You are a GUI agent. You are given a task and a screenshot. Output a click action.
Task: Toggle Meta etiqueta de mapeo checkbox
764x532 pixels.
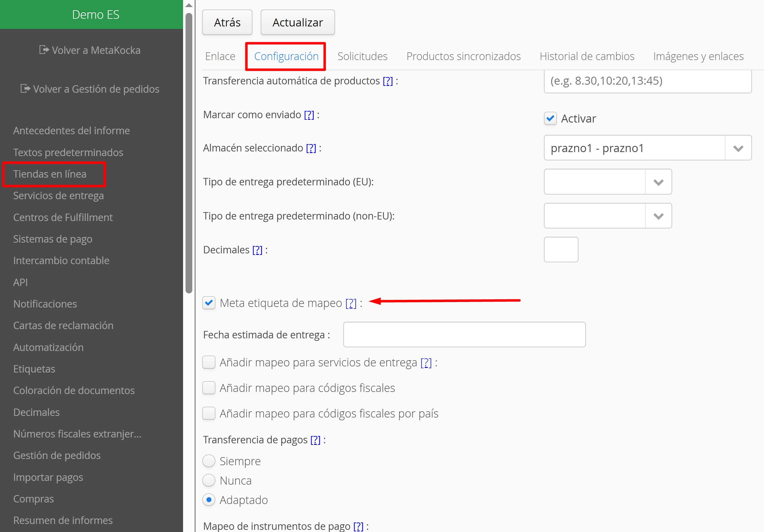tap(209, 303)
